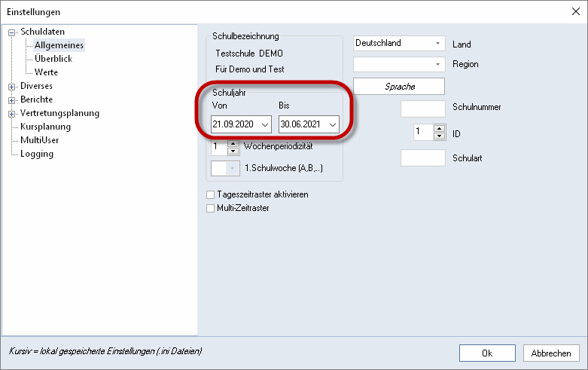Enable the Multi-Zeitraster checkbox
Image resolution: width=588 pixels, height=370 pixels.
click(x=210, y=208)
